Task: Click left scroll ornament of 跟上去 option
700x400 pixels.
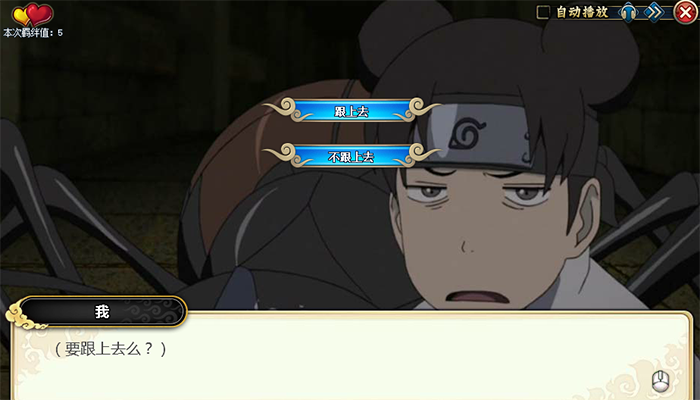Action: 284,110
